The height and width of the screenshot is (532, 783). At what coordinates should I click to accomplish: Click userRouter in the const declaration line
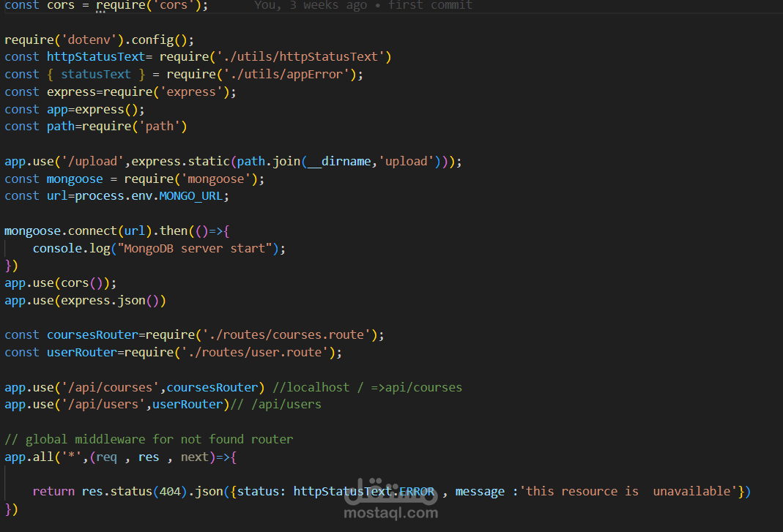82,352
